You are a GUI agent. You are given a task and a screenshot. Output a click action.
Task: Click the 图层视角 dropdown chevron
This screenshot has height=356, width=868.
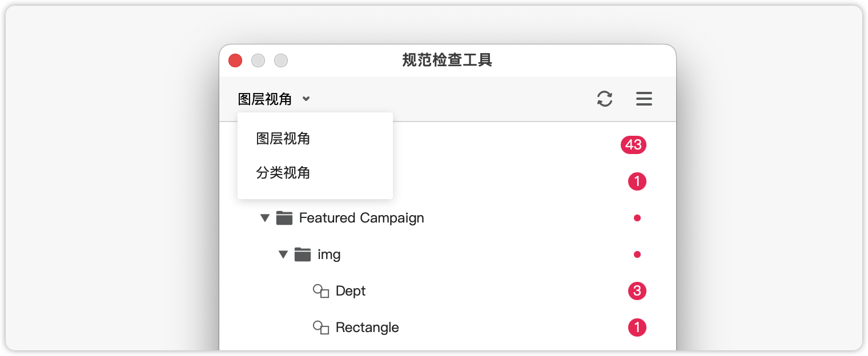click(306, 99)
